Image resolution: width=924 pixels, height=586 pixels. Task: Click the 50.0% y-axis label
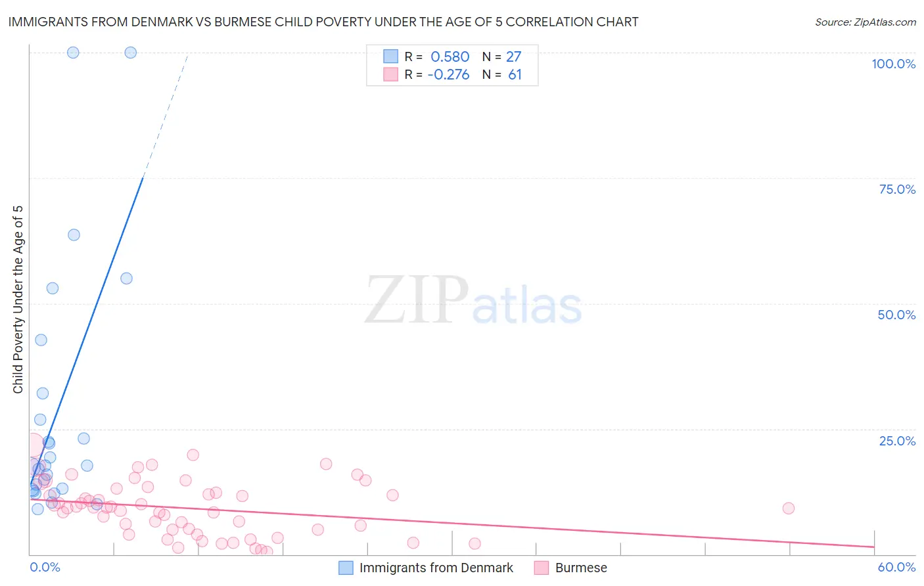coord(896,315)
